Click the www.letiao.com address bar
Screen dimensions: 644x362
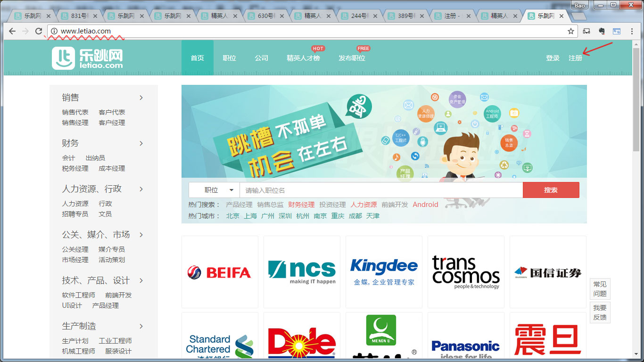[311, 31]
